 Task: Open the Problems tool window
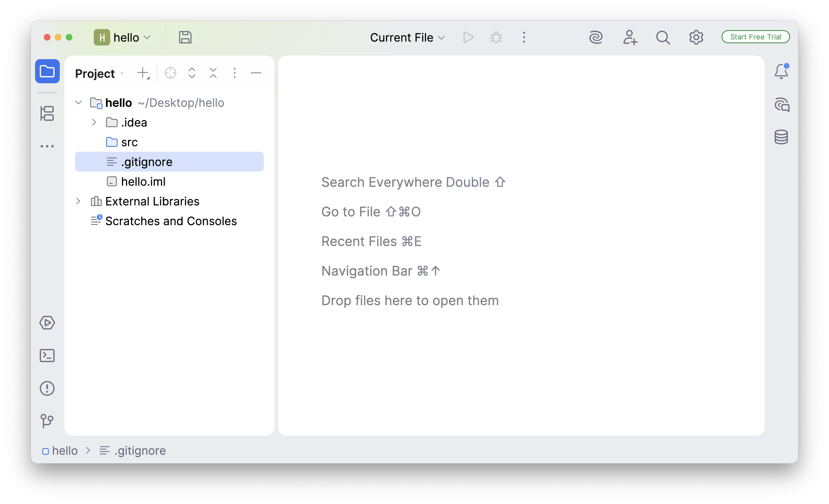(x=47, y=388)
